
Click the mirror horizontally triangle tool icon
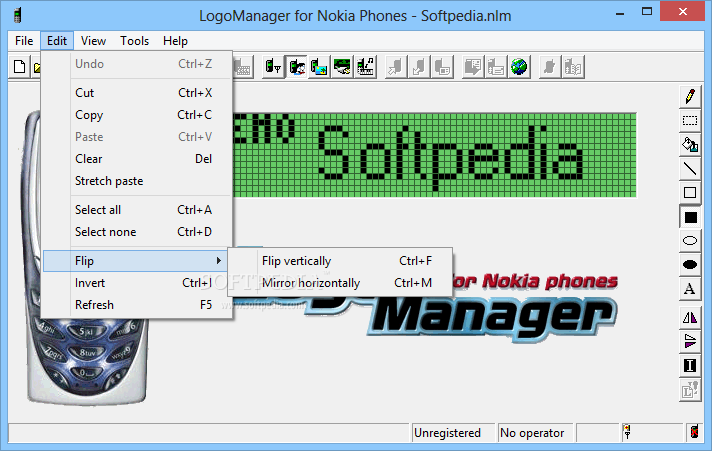pos(690,317)
